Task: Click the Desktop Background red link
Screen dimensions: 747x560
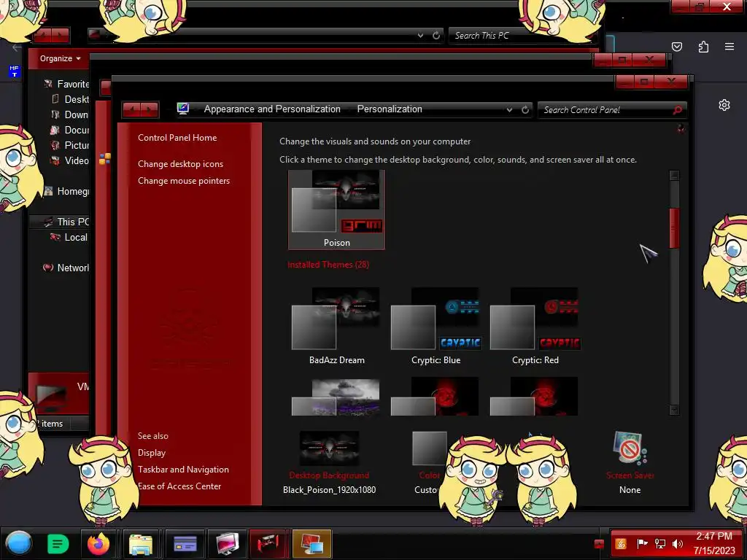Action: 329,475
